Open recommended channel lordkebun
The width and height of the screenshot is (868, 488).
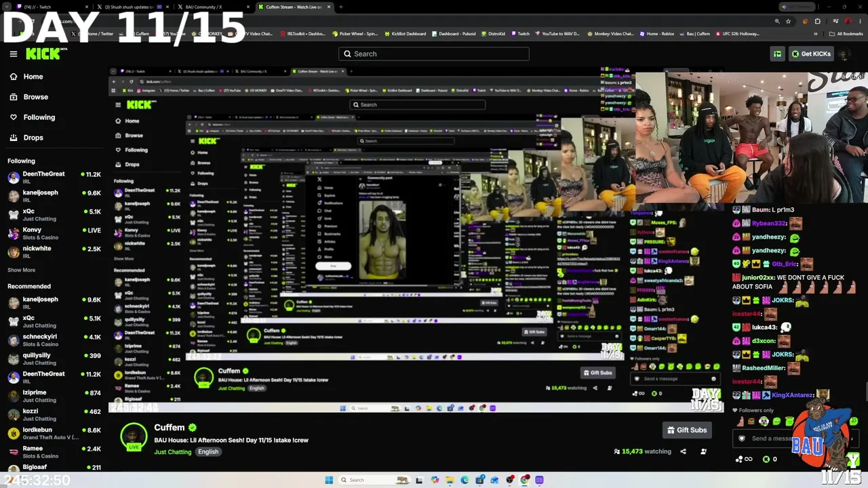coord(54,433)
